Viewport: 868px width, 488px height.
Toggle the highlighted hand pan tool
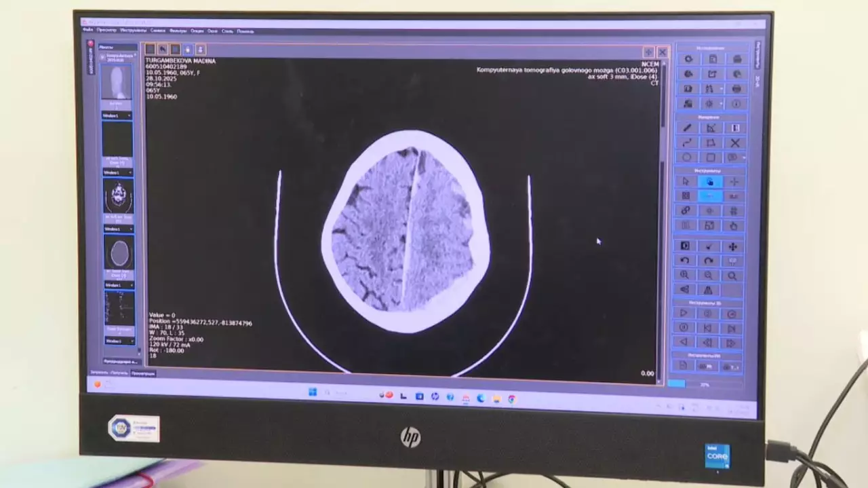[709, 182]
